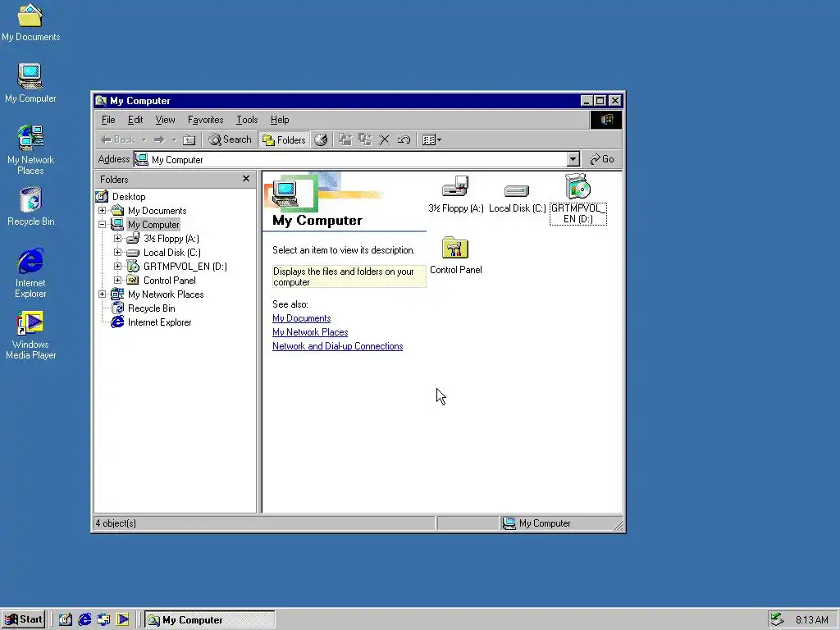840x630 pixels.
Task: Toggle the Folders pane button
Action: click(x=284, y=139)
